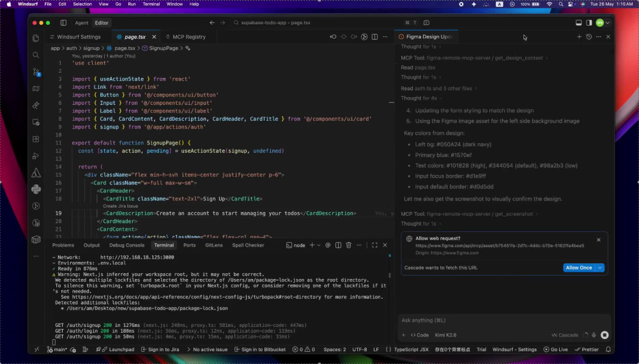Click Go Live in status bar
The width and height of the screenshot is (639, 364).
(556, 349)
